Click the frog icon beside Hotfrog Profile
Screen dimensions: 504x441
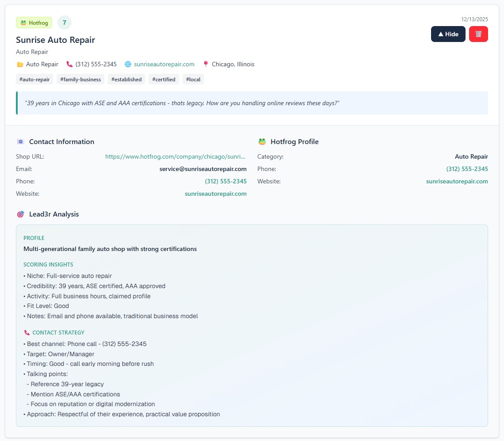262,142
